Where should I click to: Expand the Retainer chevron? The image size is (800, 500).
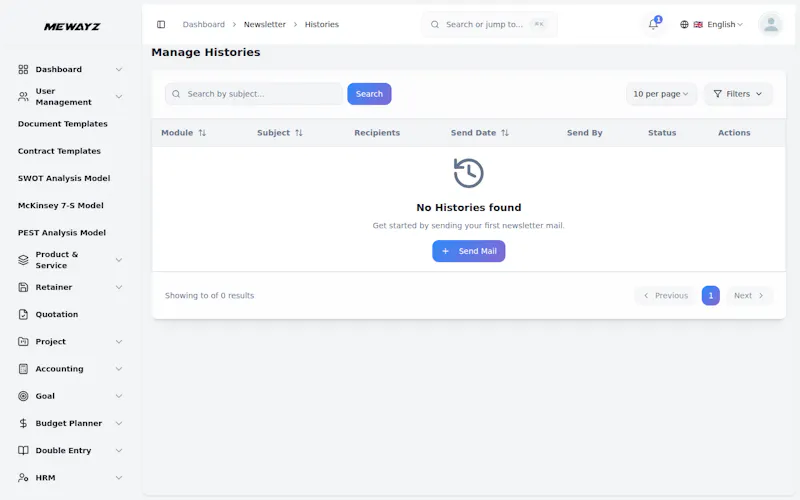tap(119, 287)
